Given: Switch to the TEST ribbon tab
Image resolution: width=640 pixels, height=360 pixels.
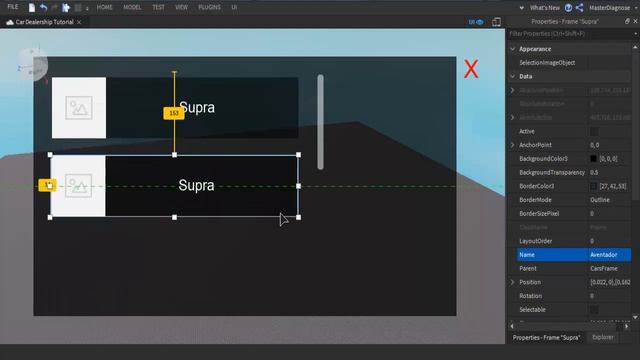Looking at the screenshot, I should click(x=158, y=7).
